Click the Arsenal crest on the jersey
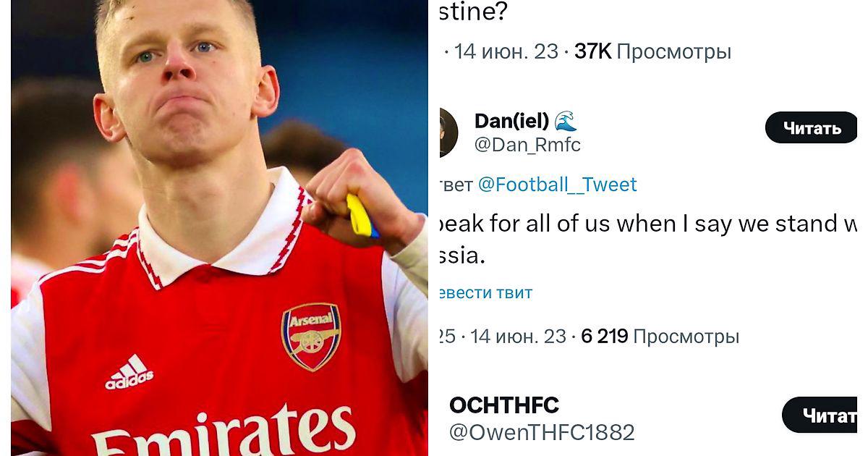Image resolution: width=868 pixels, height=456 pixels. point(311,337)
